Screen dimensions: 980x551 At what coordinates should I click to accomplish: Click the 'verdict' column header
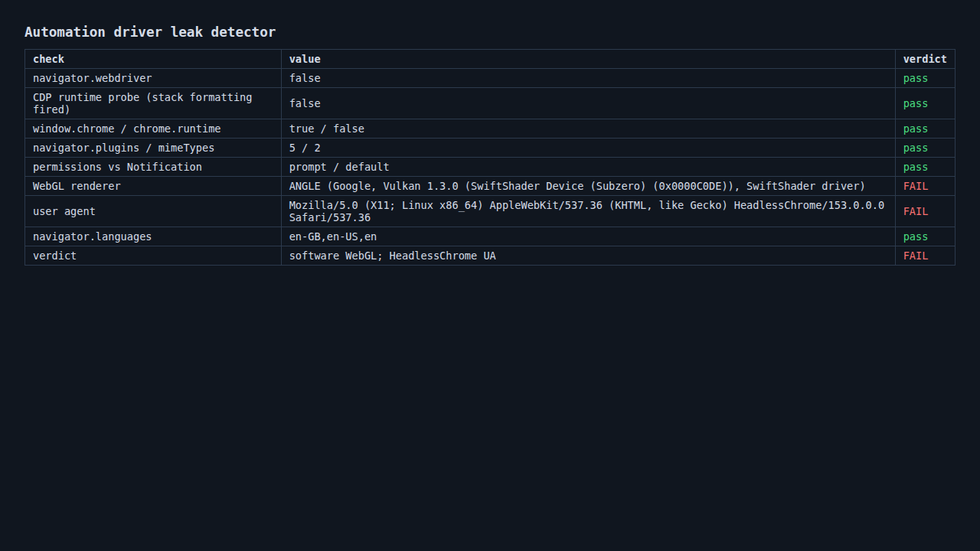(x=925, y=59)
